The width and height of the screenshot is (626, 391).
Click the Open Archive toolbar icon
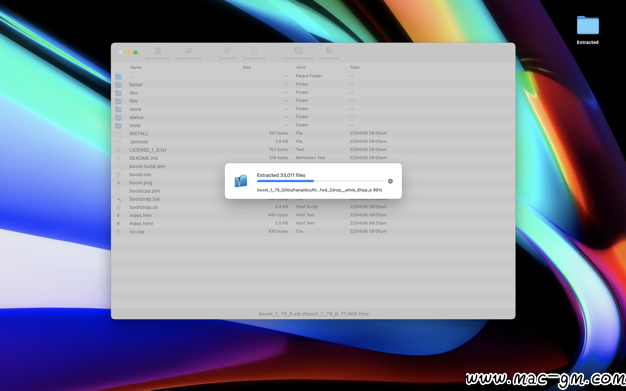[189, 51]
